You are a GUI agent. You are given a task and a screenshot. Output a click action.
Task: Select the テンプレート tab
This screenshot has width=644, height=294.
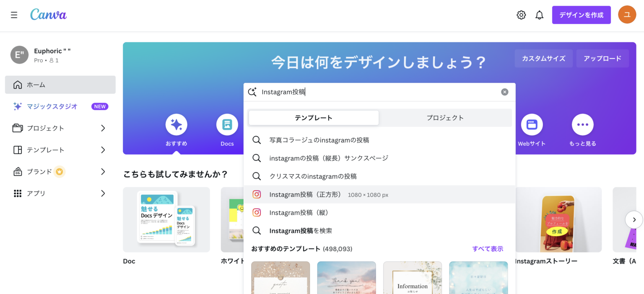click(314, 118)
